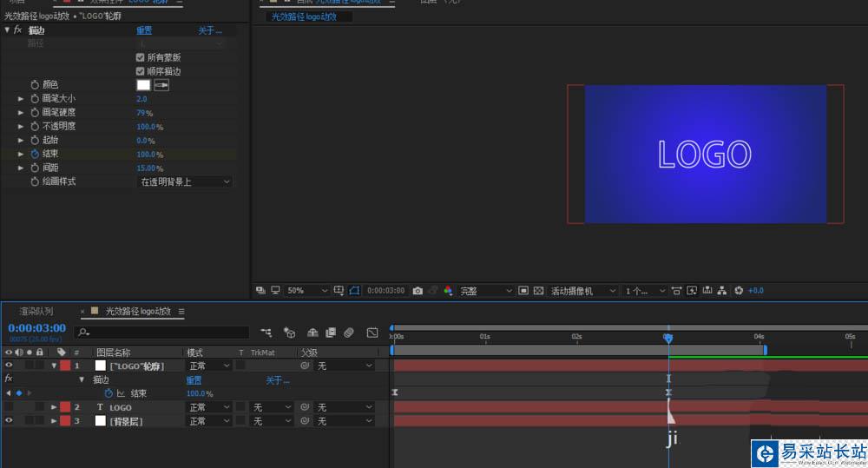868x468 pixels.
Task: Open timeline panel menu icon
Action: 181,311
